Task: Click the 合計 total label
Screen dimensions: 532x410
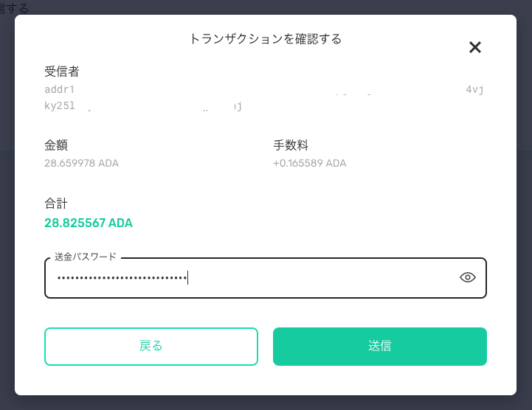Action: click(56, 203)
